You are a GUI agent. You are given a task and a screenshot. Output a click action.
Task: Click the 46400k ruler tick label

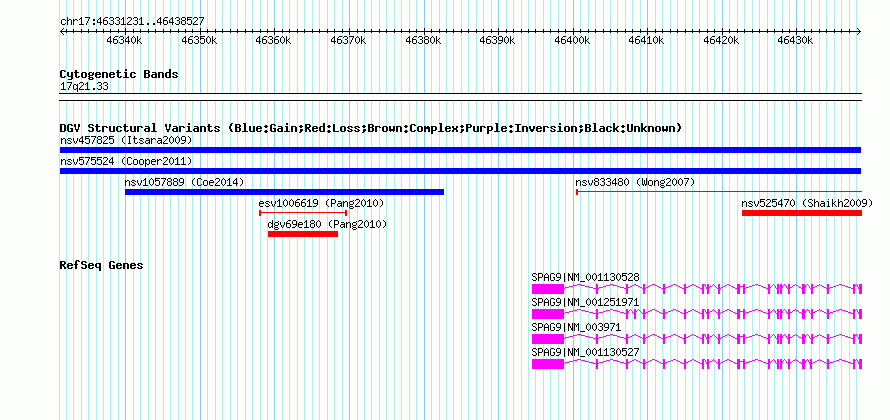[573, 40]
